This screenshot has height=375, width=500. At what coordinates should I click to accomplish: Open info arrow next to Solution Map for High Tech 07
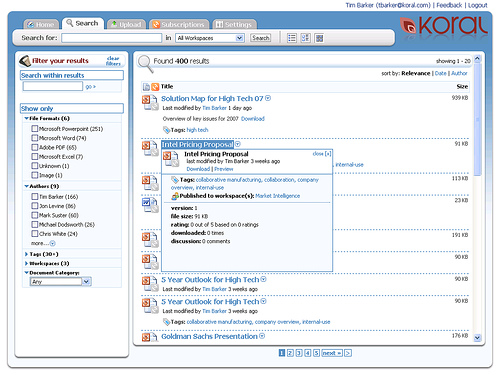[268, 98]
